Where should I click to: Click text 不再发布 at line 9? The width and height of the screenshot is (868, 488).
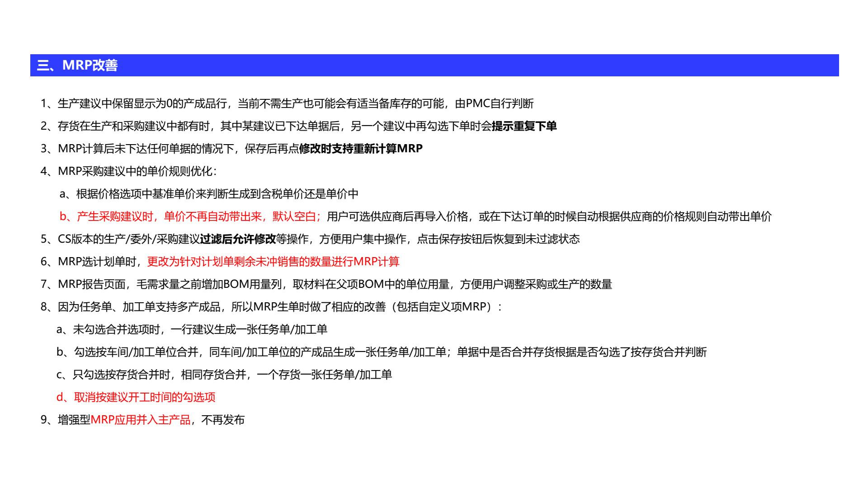tap(223, 420)
